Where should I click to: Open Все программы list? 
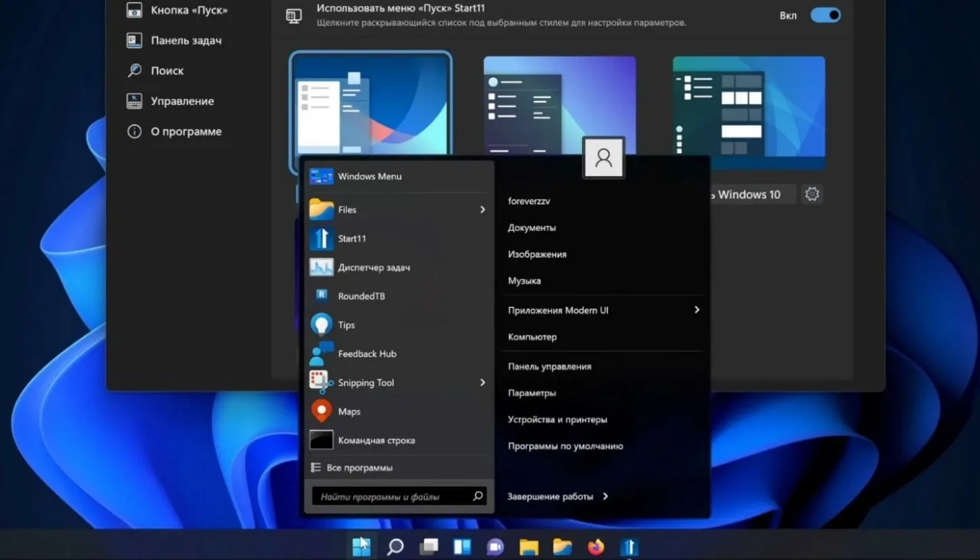(352, 467)
